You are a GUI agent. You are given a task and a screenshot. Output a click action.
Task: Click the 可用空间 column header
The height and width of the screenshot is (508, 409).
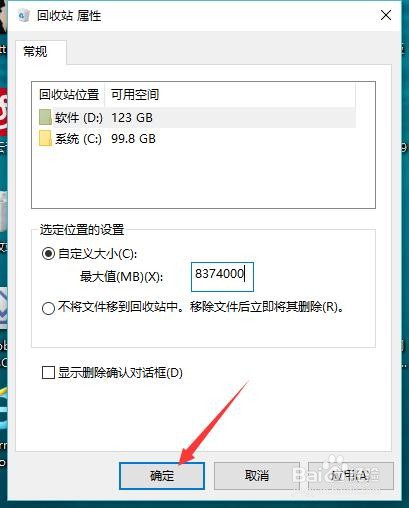[135, 94]
